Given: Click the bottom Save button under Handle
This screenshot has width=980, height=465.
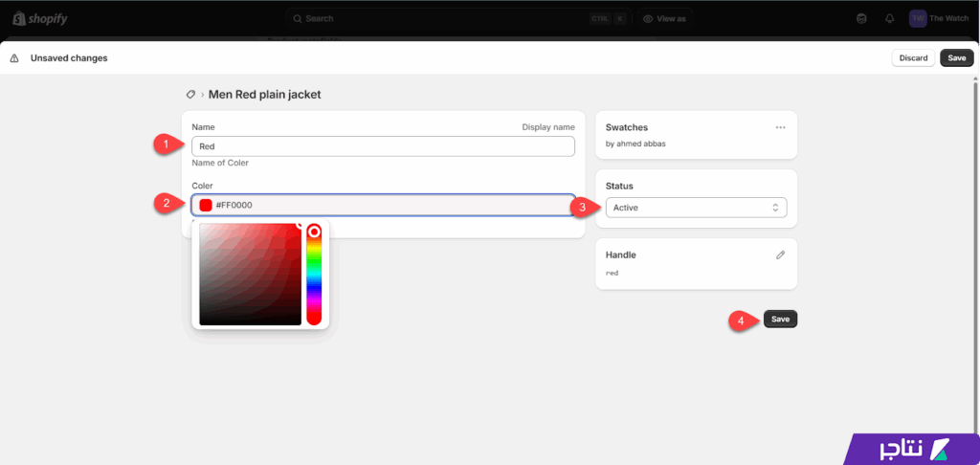Looking at the screenshot, I should [780, 320].
